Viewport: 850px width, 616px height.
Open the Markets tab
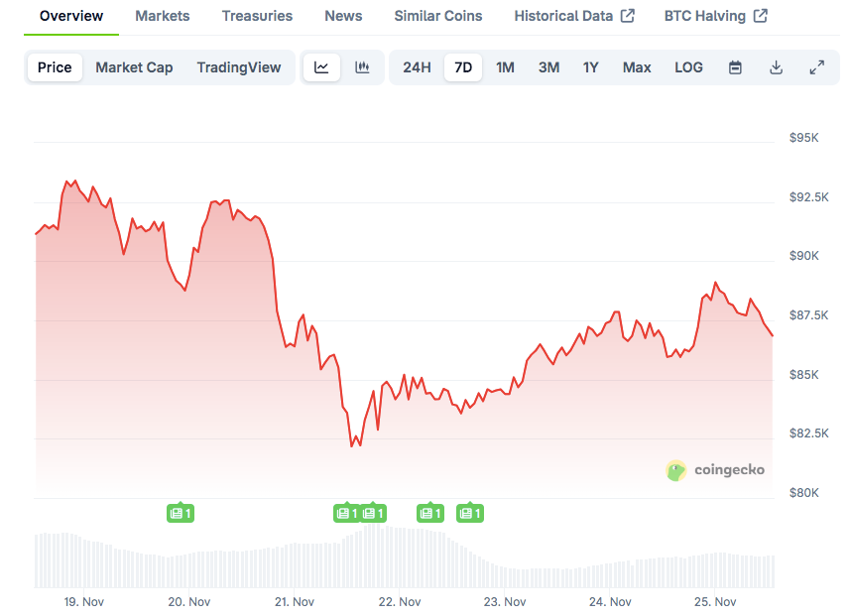tap(163, 16)
